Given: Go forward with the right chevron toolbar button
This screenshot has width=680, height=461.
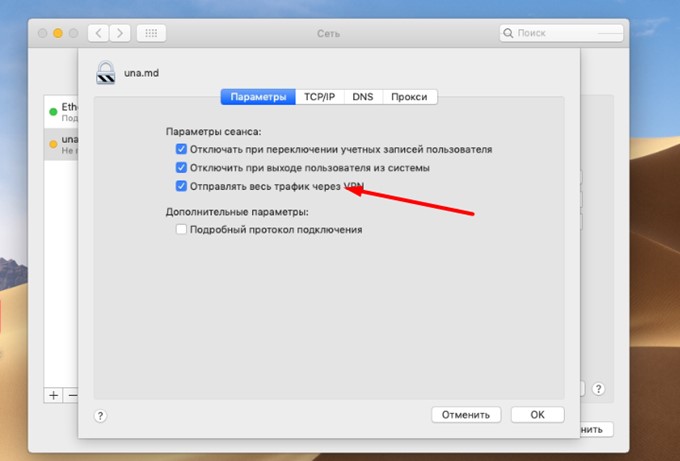Looking at the screenshot, I should [120, 33].
